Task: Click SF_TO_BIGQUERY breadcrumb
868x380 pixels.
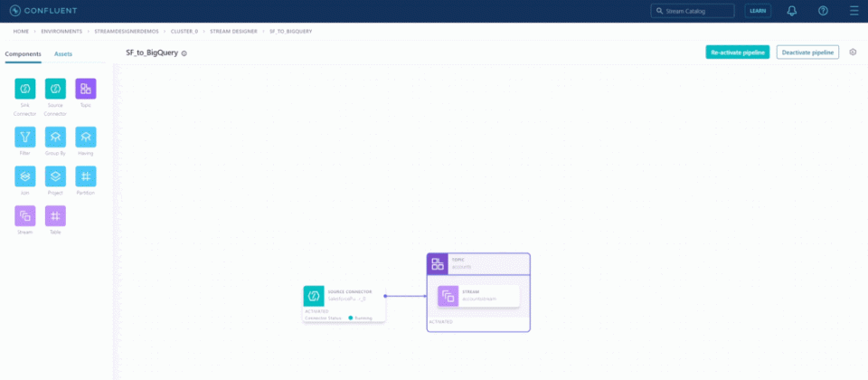Action: pos(290,32)
